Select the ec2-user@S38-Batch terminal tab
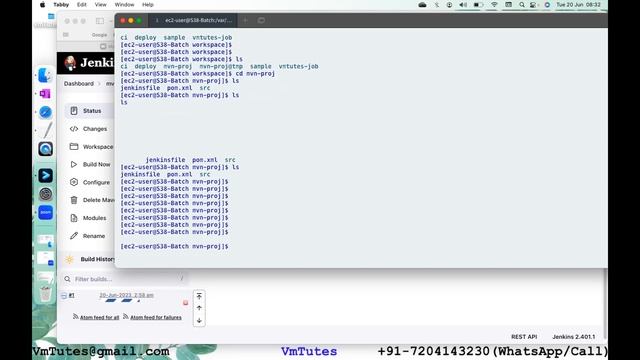The height and width of the screenshot is (360, 640). coord(194,20)
